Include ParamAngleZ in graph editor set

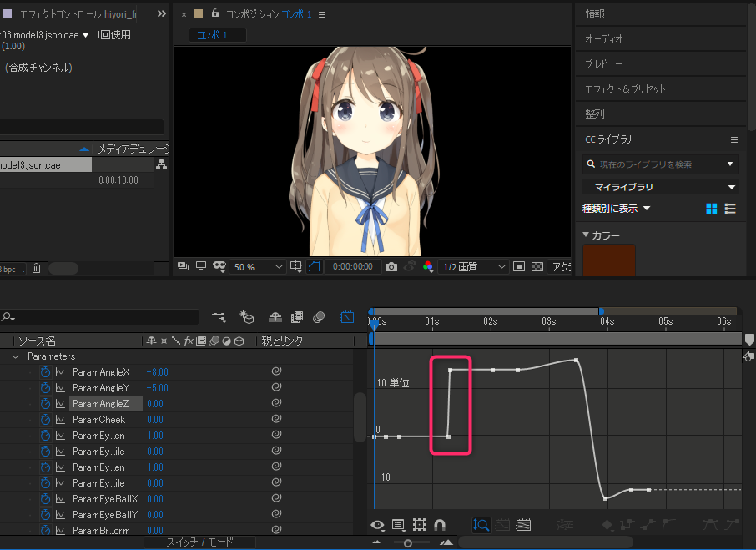[x=60, y=404]
